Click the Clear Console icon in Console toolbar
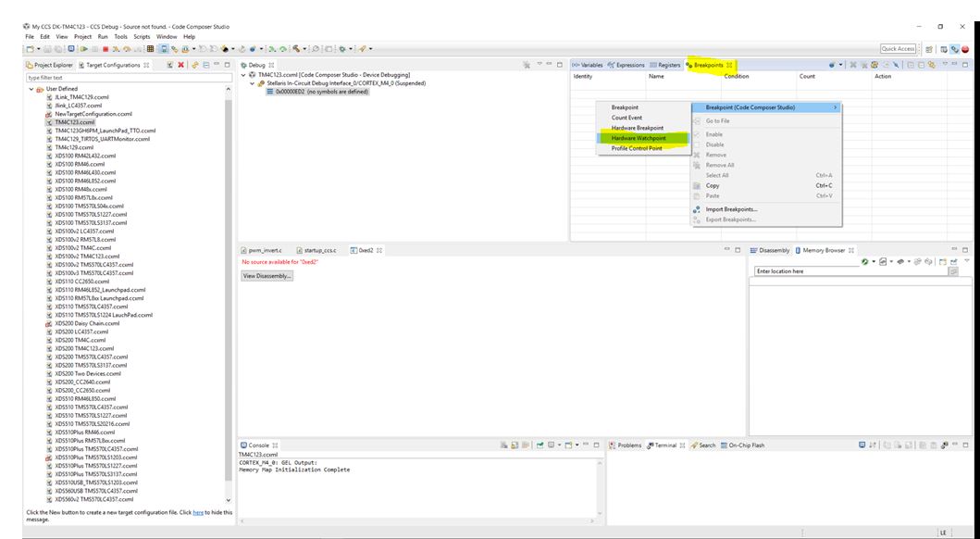 pyautogui.click(x=503, y=445)
